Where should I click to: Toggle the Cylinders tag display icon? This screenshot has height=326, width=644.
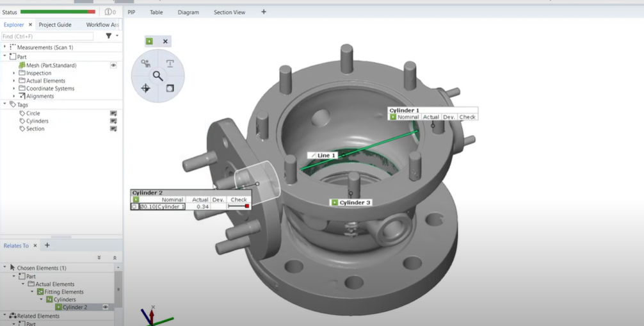[113, 121]
